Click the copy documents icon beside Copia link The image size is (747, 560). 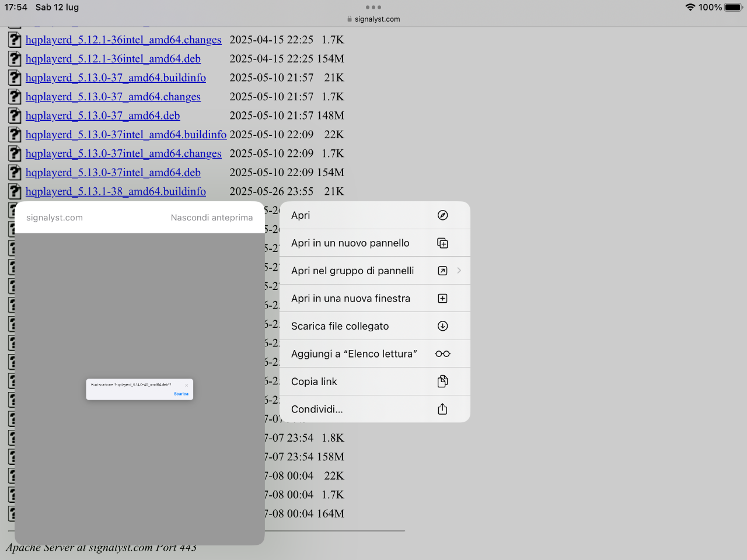(x=443, y=381)
